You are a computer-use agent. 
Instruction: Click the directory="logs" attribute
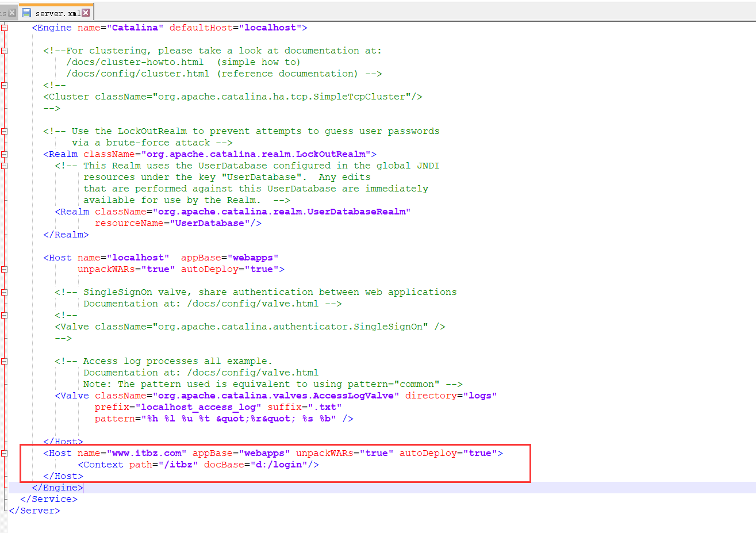(x=451, y=396)
